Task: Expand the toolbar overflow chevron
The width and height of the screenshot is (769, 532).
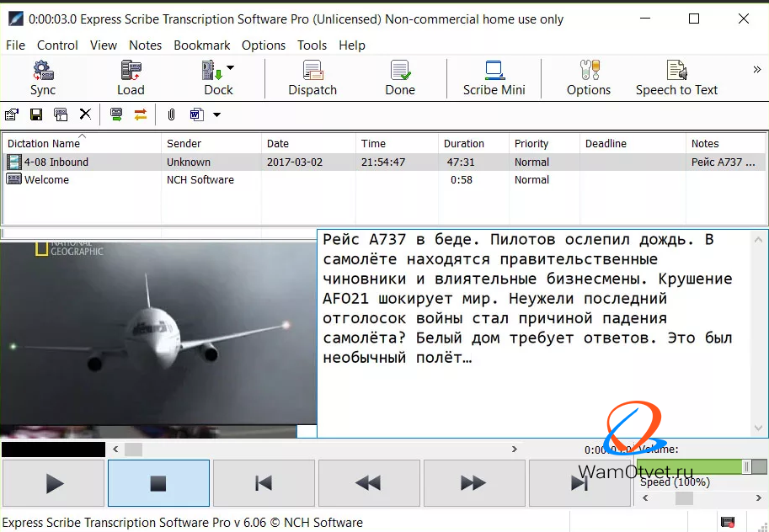Action: tap(756, 71)
